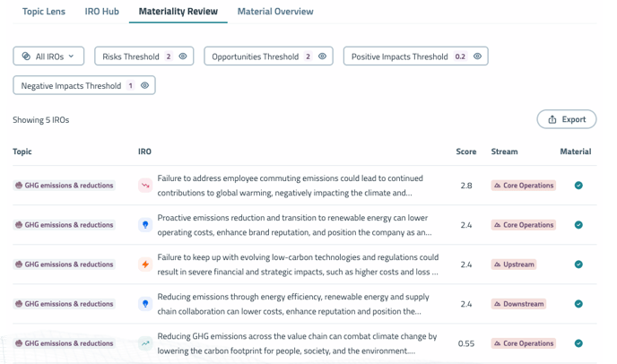The height and width of the screenshot is (364, 617).
Task: Click the Downstream stream tag
Action: [x=518, y=304]
